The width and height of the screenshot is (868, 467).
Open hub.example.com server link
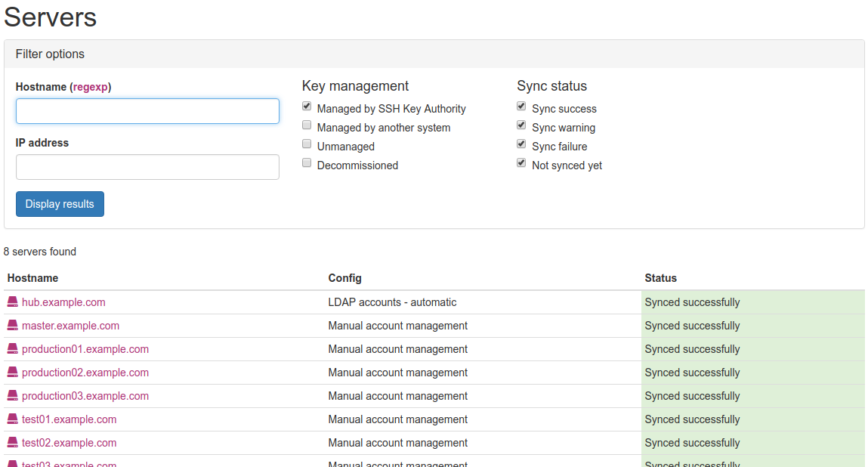coord(63,302)
